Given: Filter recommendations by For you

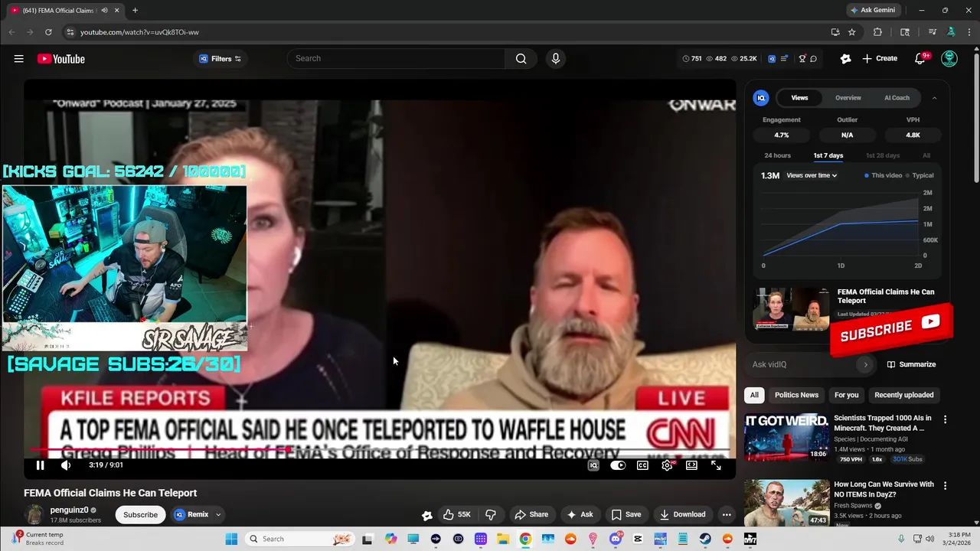Looking at the screenshot, I should coord(846,395).
